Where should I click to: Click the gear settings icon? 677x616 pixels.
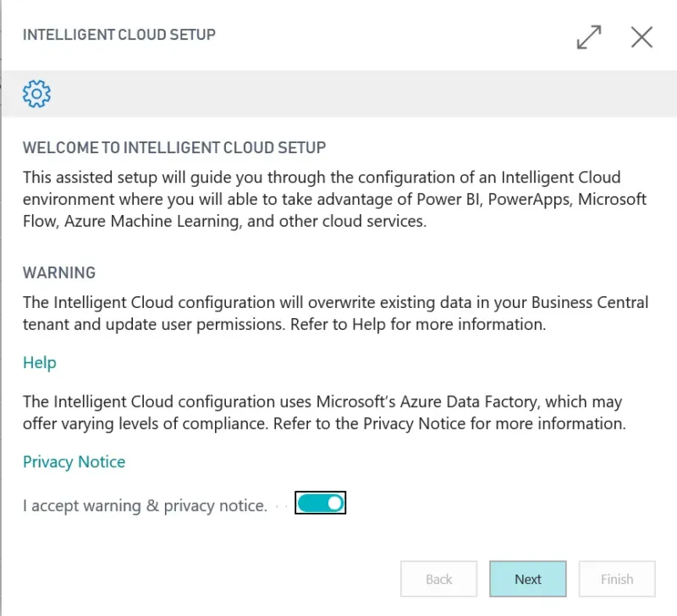[37, 93]
